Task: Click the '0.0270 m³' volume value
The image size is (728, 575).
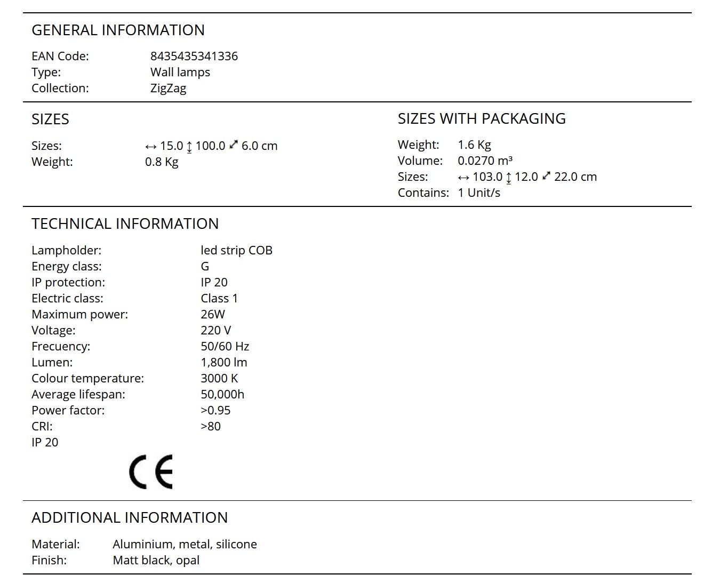Action: click(x=485, y=161)
